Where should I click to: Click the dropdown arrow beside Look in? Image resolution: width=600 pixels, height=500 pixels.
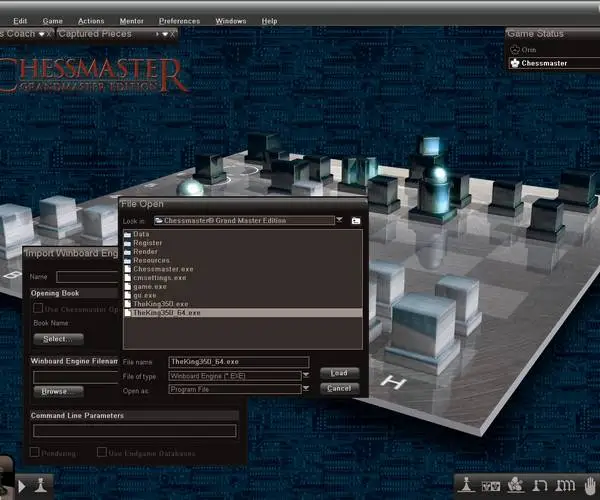point(339,220)
